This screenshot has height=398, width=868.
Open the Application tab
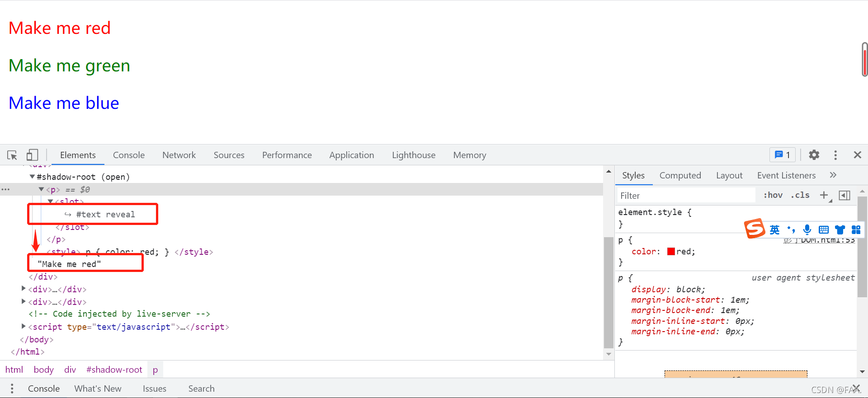[x=352, y=155]
